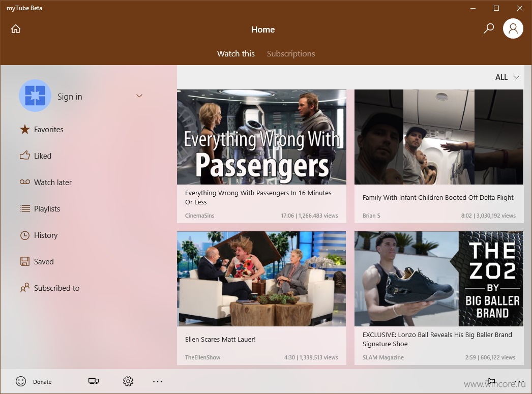Maximize the myTube Beta window

496,8
